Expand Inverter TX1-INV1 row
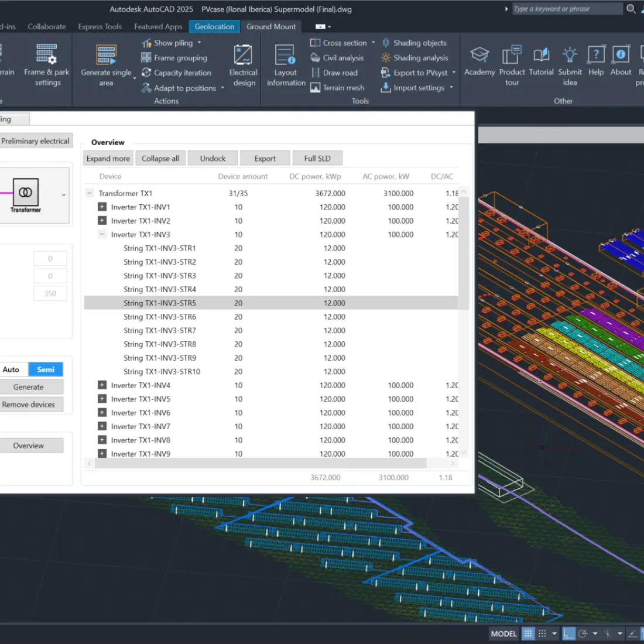Screen dimensions: 644x644 pos(102,207)
